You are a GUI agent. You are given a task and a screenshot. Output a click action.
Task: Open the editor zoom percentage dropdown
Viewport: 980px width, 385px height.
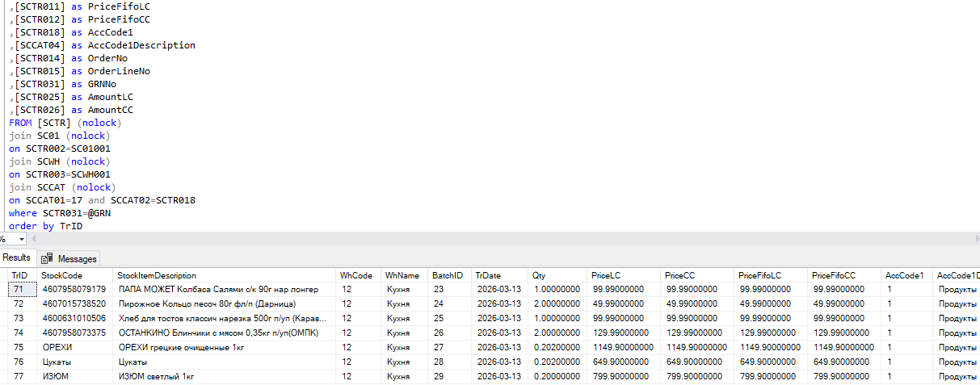21,240
